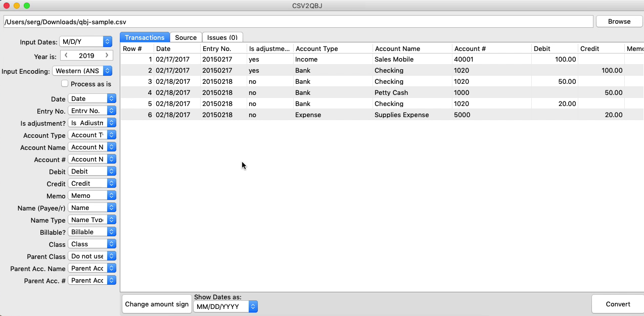Viewport: 644px width, 316px height.
Task: Open the Source tab
Action: (186, 37)
